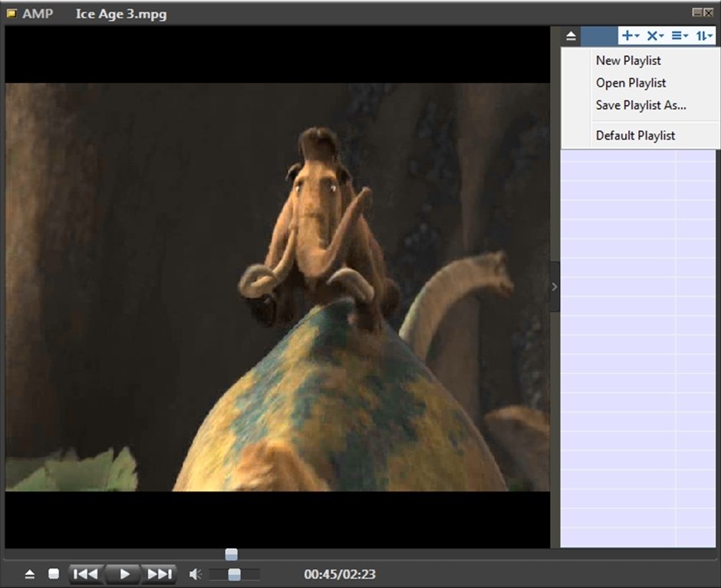
Task: Select Save Playlist As... menu entry
Action: (x=641, y=105)
